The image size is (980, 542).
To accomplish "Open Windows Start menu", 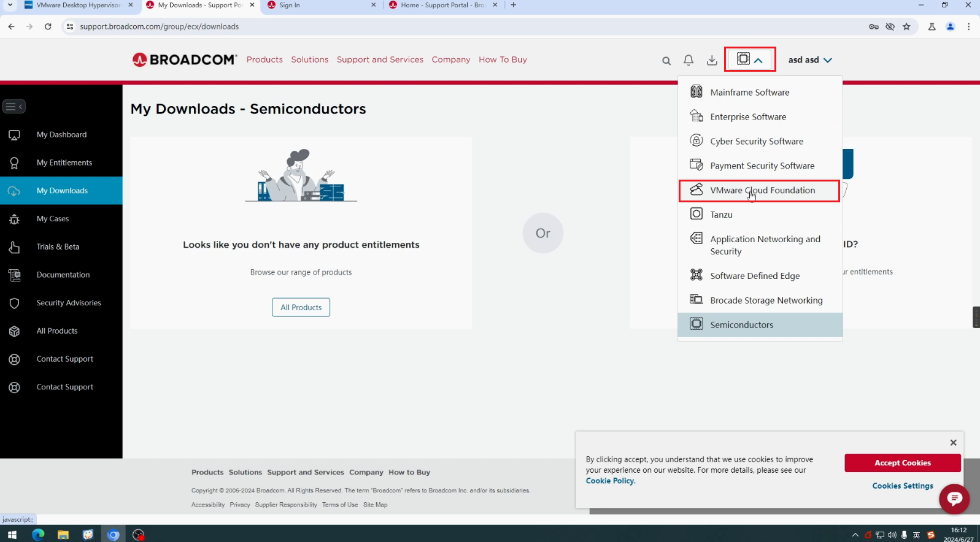I will pos(12,535).
